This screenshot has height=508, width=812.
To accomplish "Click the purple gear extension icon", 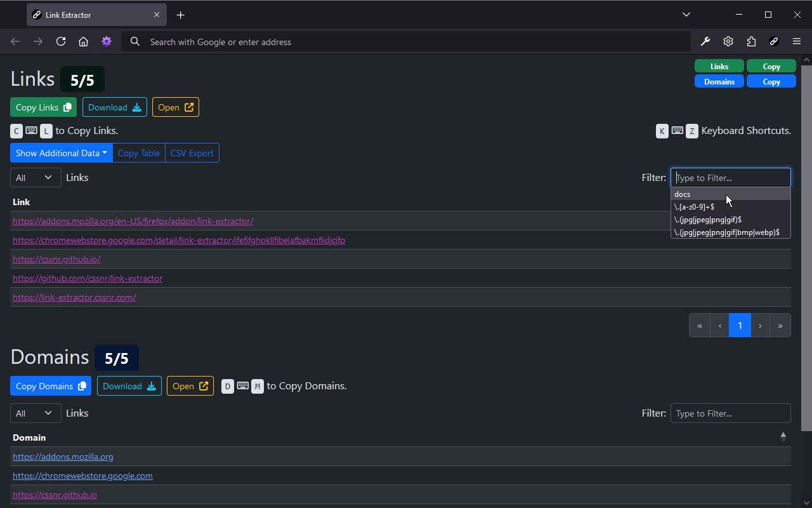I will click(107, 42).
